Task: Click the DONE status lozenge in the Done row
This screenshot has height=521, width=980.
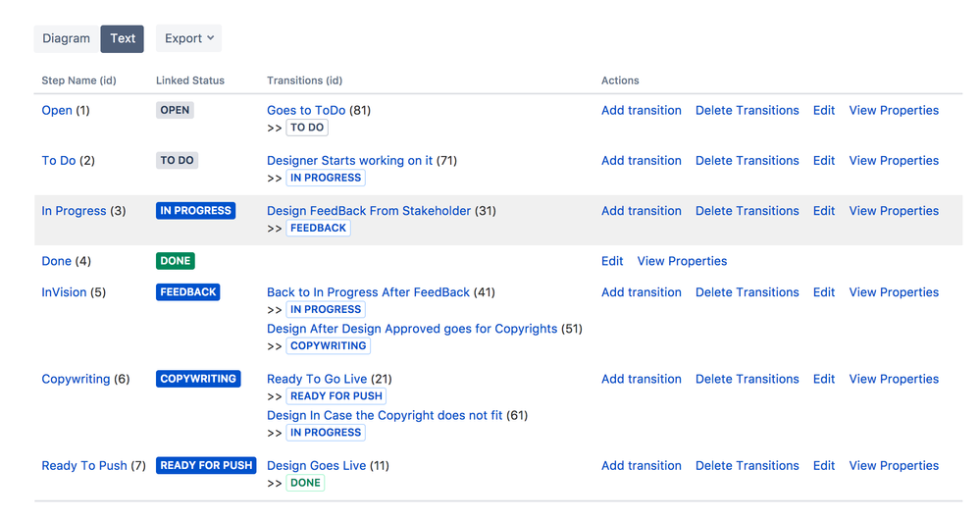Action: point(176,261)
